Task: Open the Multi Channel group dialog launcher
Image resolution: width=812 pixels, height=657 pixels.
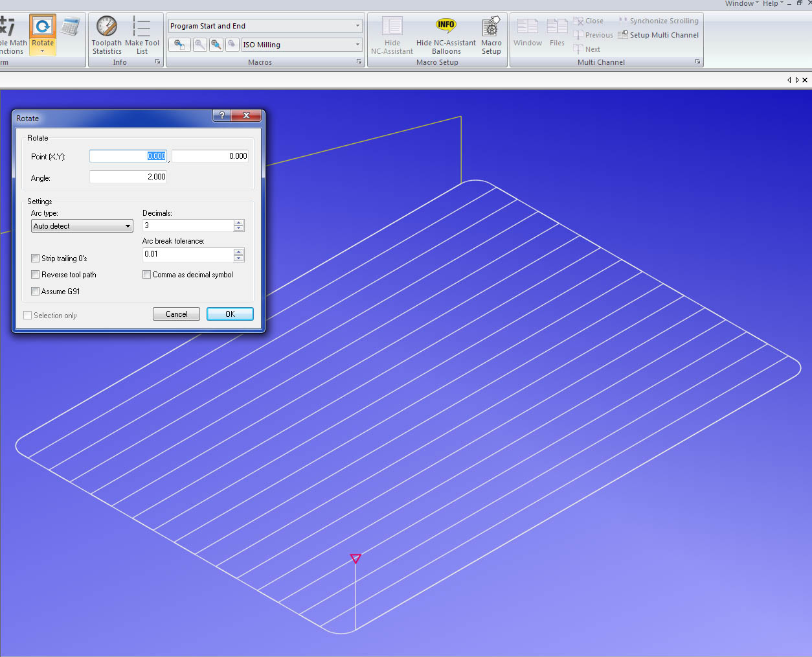Action: (697, 62)
